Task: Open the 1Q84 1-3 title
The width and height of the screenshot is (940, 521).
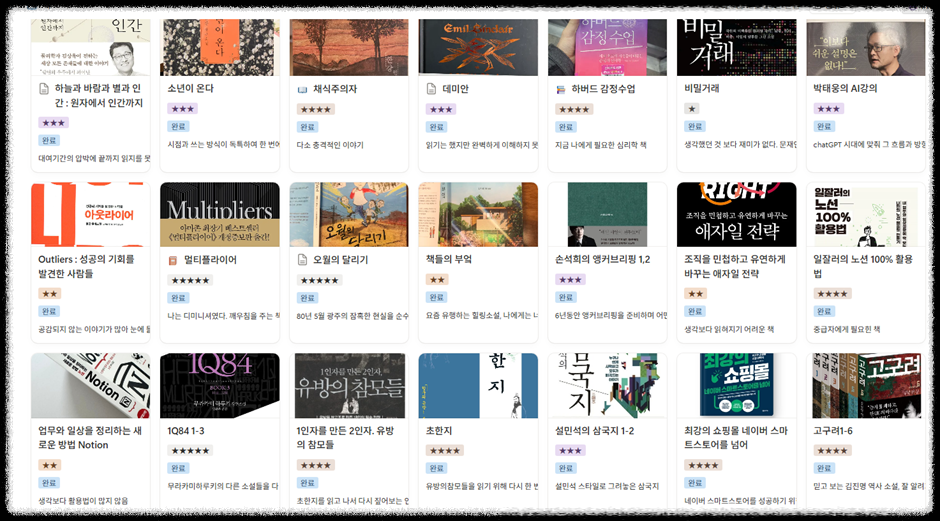Action: pos(186,430)
